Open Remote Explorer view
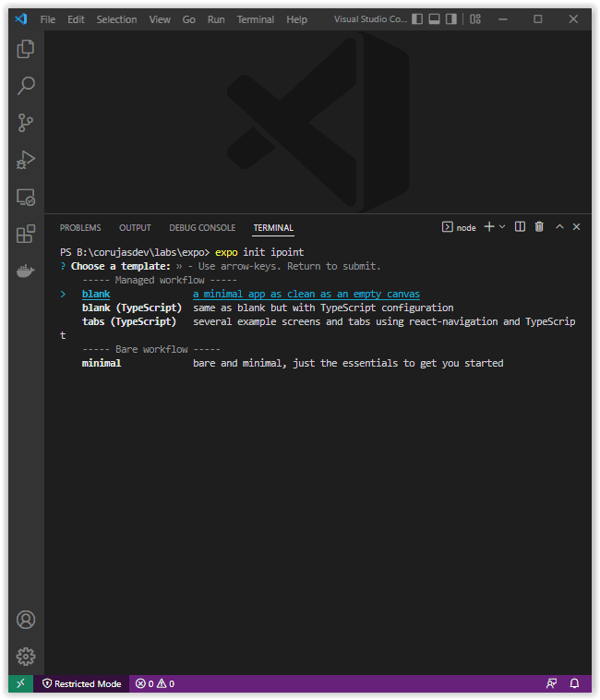This screenshot has height=700, width=600. (x=26, y=197)
